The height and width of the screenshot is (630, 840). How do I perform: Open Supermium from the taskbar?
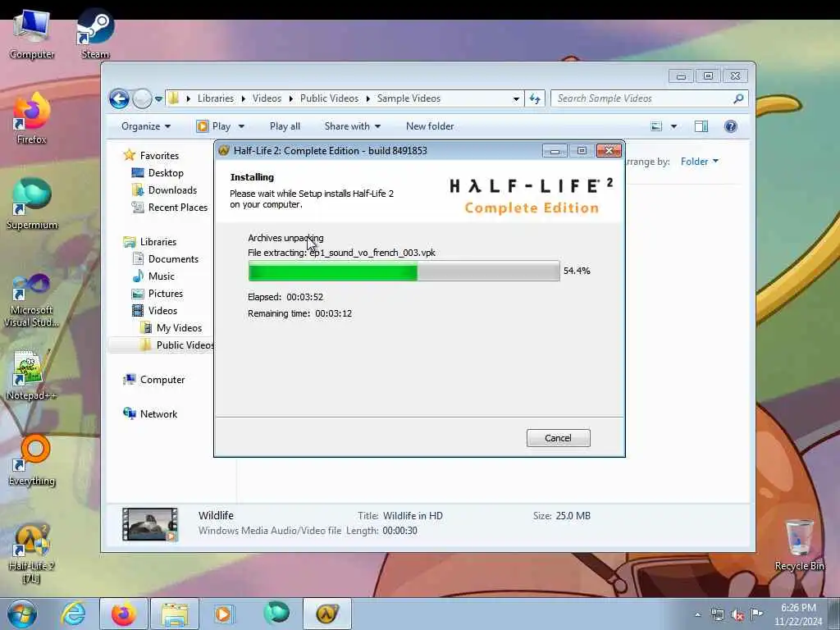(276, 614)
